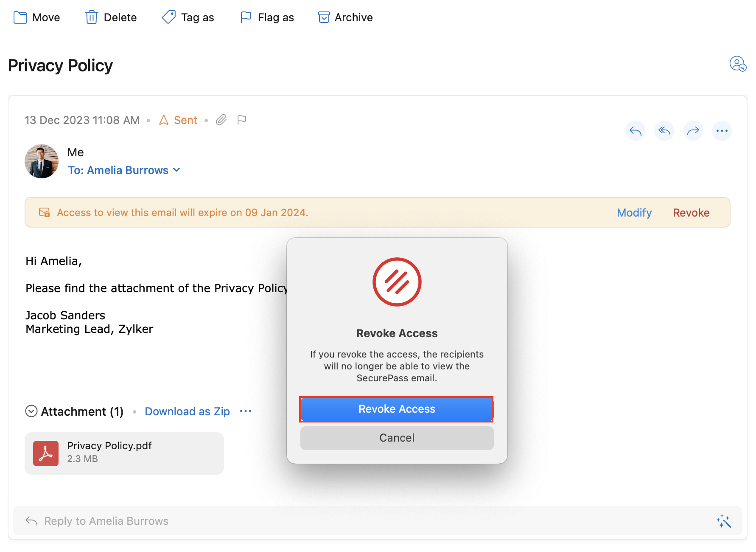Archive this email from the toolbar
This screenshot has height=552, width=756.
345,17
